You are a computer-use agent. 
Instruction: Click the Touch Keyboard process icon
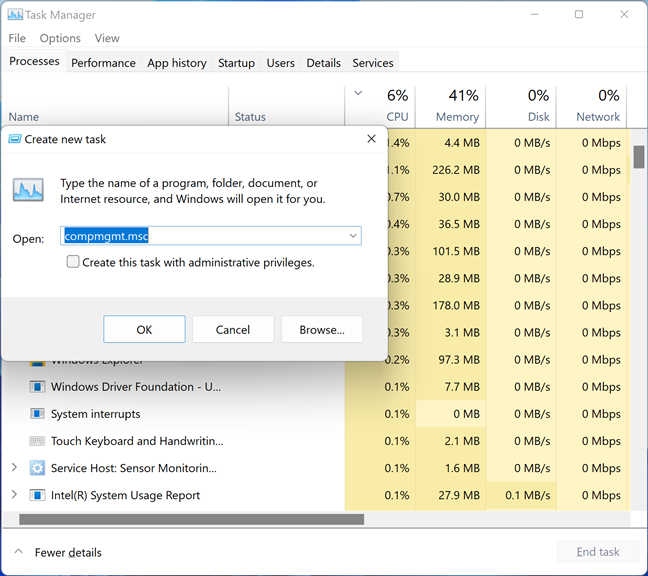(x=37, y=441)
